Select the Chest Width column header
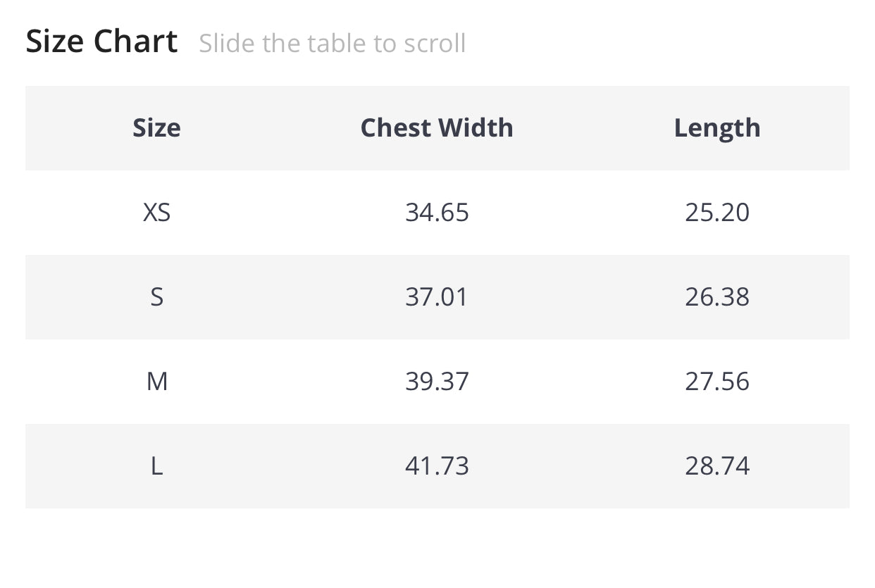 coord(437,128)
